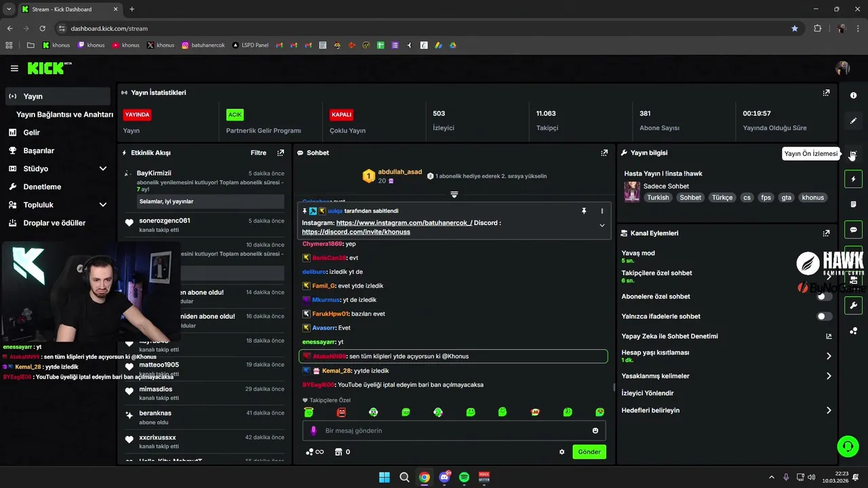This screenshot has width=868, height=488.
Task: Click the Bir mesaj gönderin input field
Action: 454,430
